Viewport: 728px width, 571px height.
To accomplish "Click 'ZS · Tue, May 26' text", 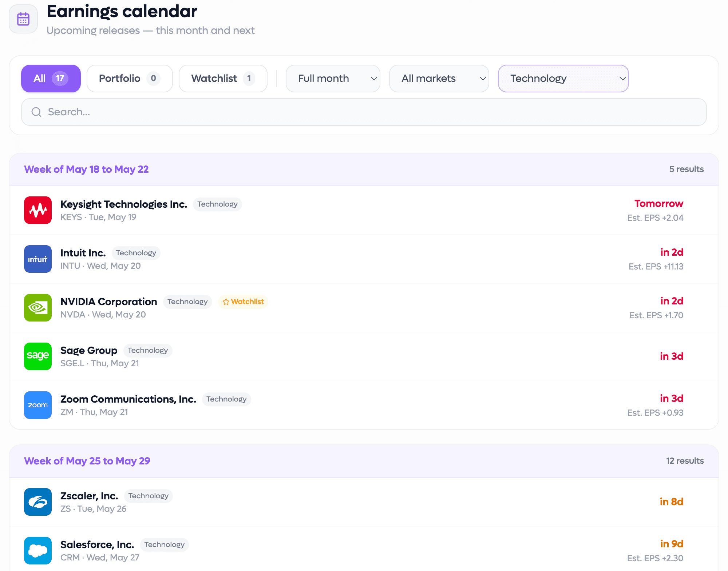I will pyautogui.click(x=94, y=509).
